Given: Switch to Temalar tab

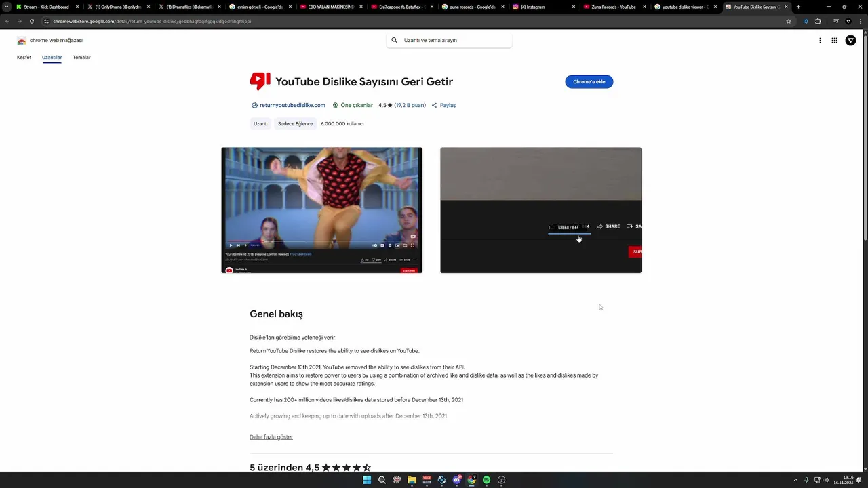Looking at the screenshot, I should [x=81, y=58].
